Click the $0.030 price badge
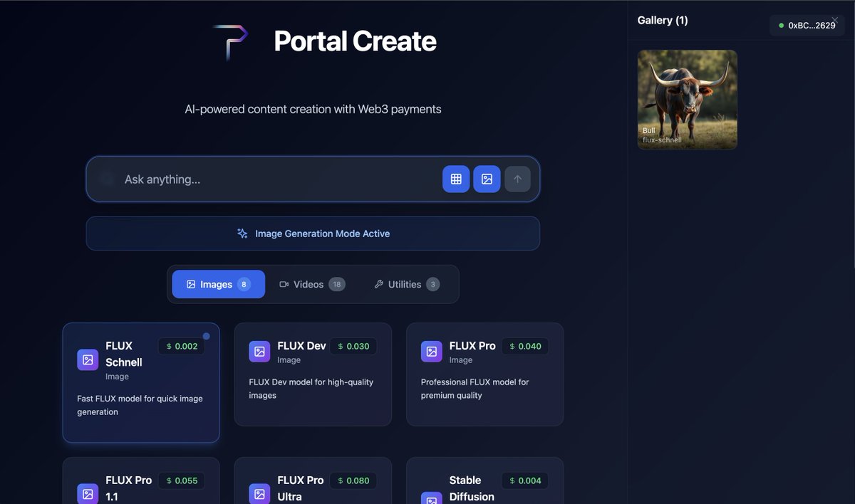The height and width of the screenshot is (504, 855). point(353,346)
